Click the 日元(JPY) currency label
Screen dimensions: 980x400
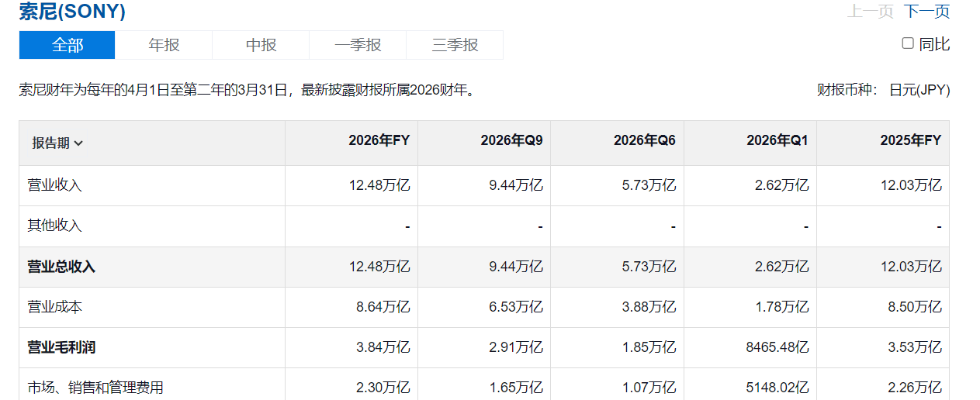pos(919,90)
